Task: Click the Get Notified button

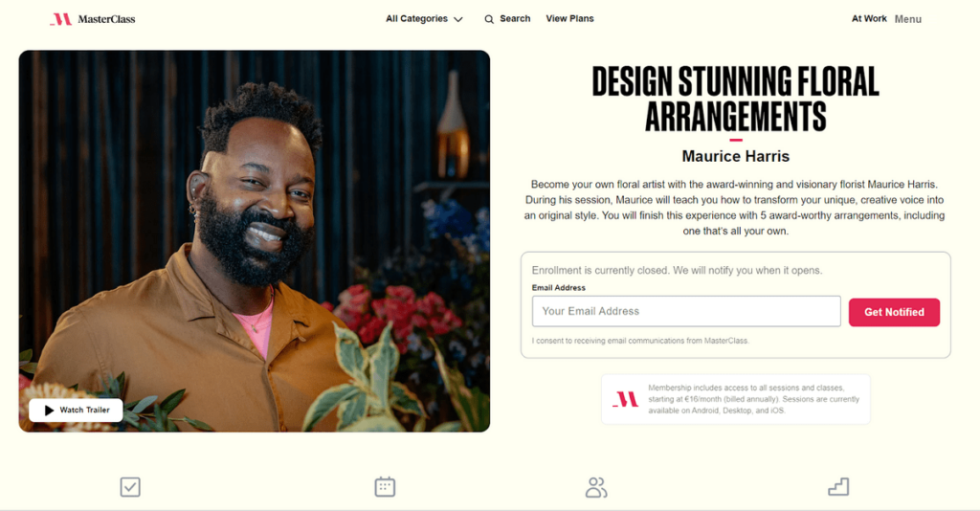Action: (894, 312)
